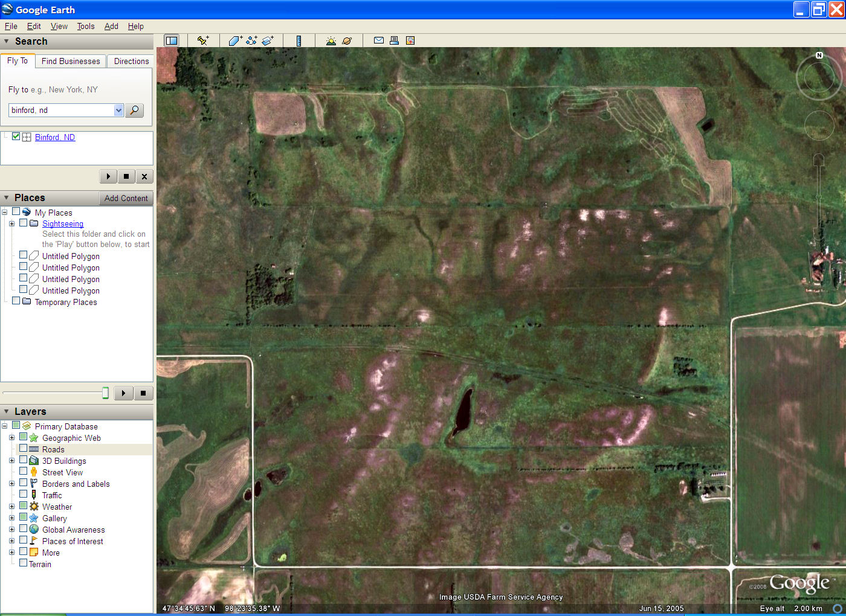Uncheck the Binford, ND result checkbox
The height and width of the screenshot is (616, 846).
(16, 136)
